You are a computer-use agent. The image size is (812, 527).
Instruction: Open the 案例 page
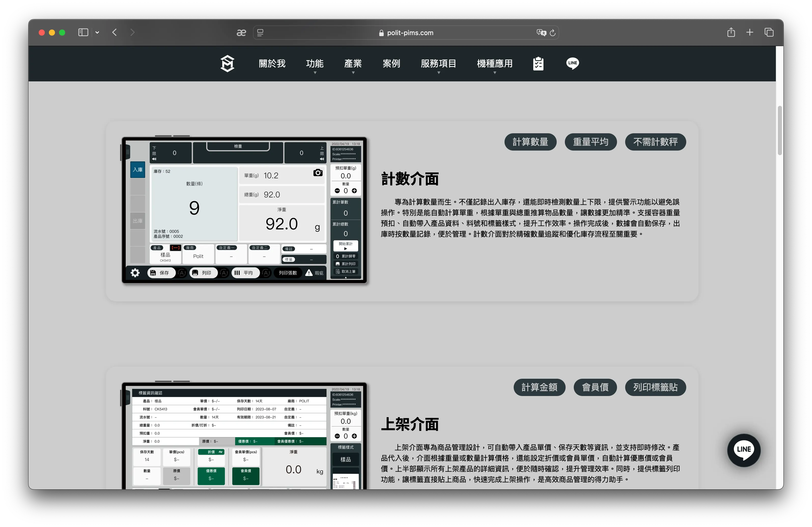click(391, 64)
